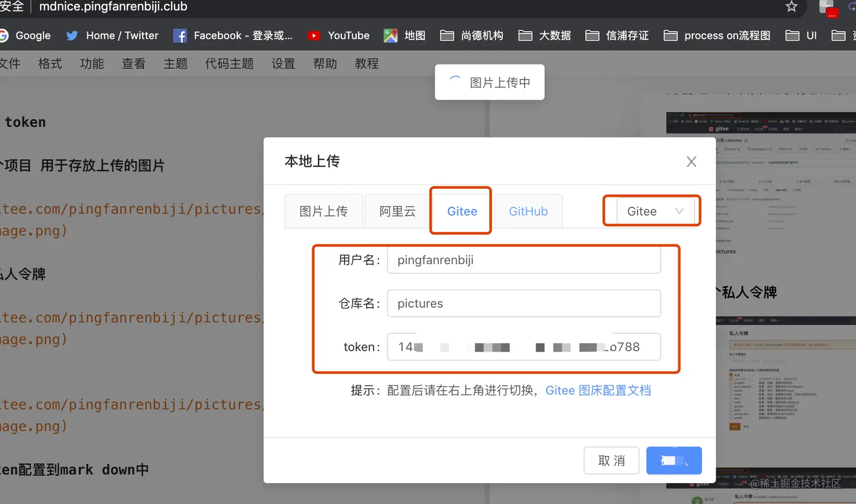856x504 pixels.
Task: Click the 用户名 input field
Action: click(524, 260)
